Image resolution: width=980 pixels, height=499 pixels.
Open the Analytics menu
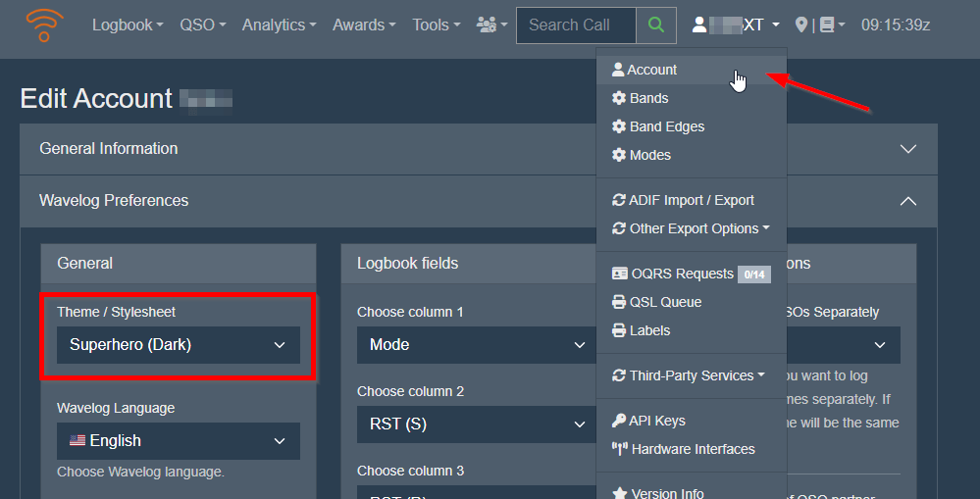279,25
